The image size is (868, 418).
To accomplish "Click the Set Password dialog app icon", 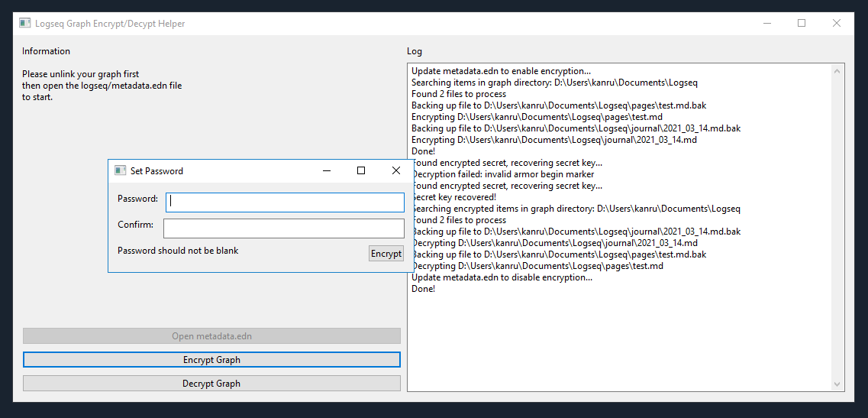I will click(x=120, y=170).
